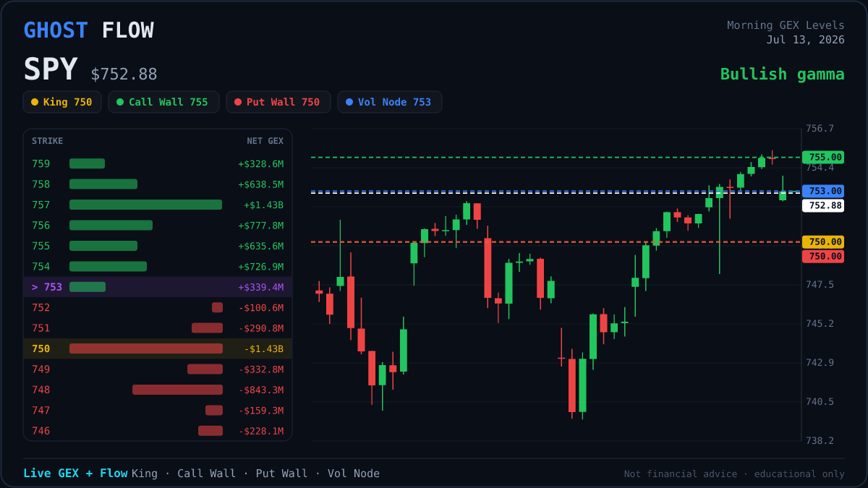868x488 pixels.
Task: Select the yellow 750 strike in the table
Action: 41,348
